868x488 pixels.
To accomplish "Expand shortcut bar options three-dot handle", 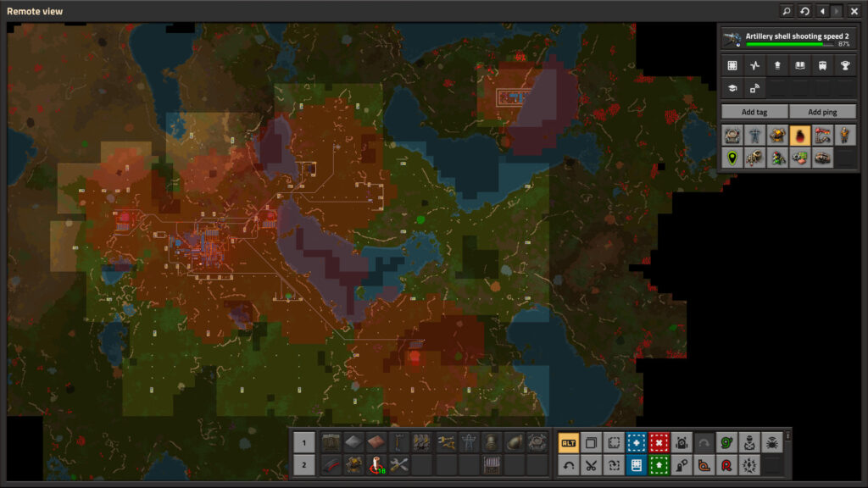I will 787,436.
